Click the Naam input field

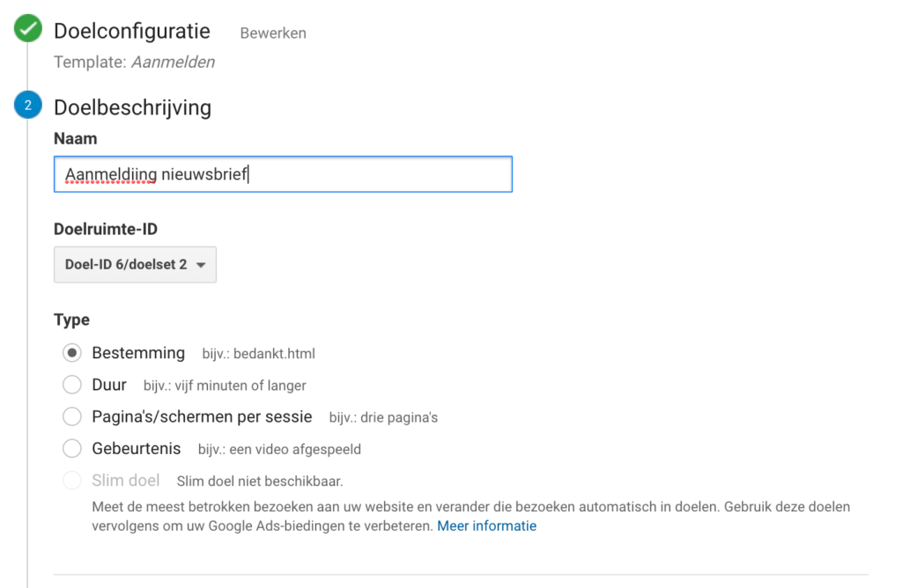click(x=283, y=174)
